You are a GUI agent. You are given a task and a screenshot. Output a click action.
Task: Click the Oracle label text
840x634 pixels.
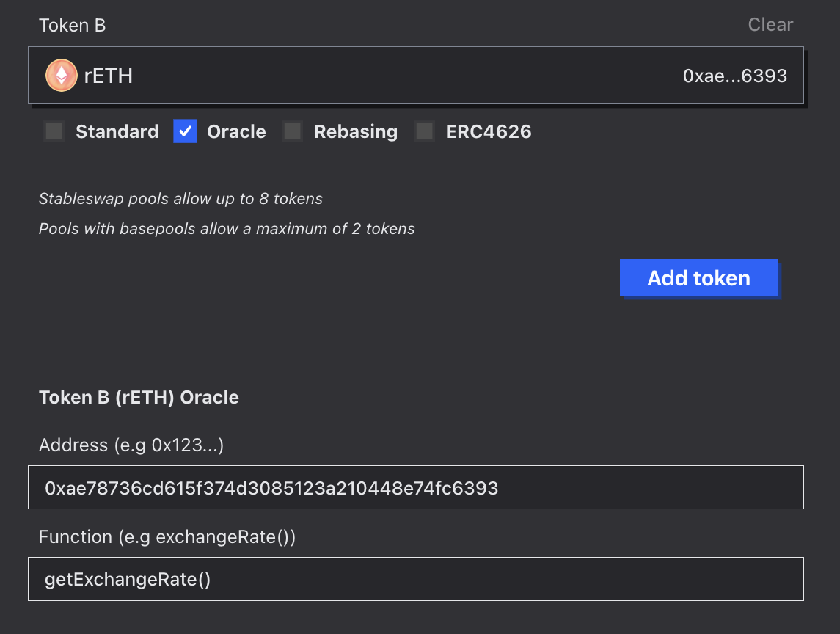tap(236, 131)
